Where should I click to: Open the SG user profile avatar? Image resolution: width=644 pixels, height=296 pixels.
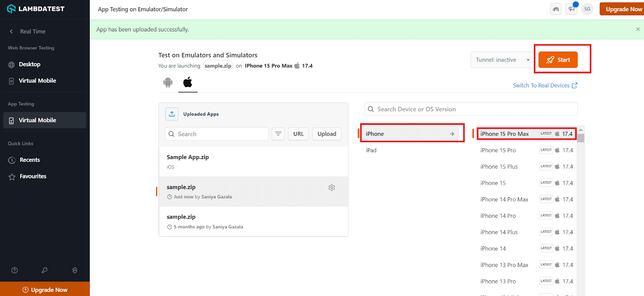click(x=587, y=9)
